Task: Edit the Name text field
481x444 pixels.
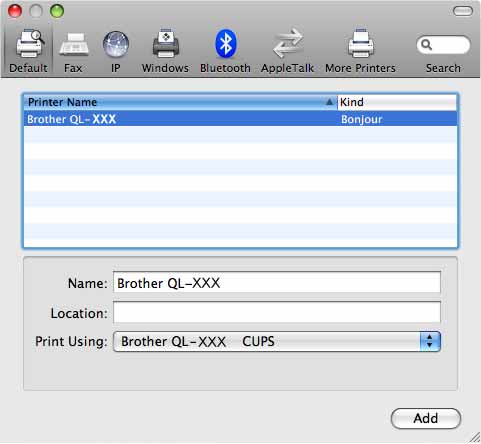Action: [x=277, y=283]
